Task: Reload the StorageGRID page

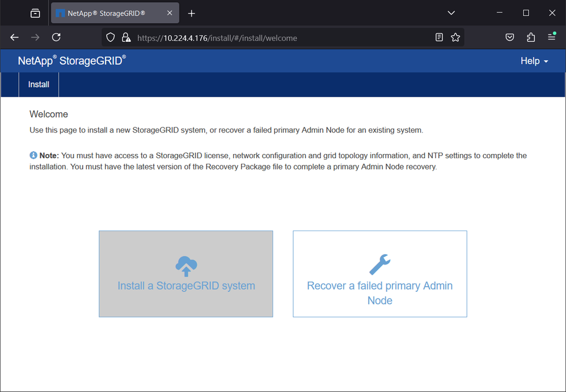Action: (x=56, y=37)
